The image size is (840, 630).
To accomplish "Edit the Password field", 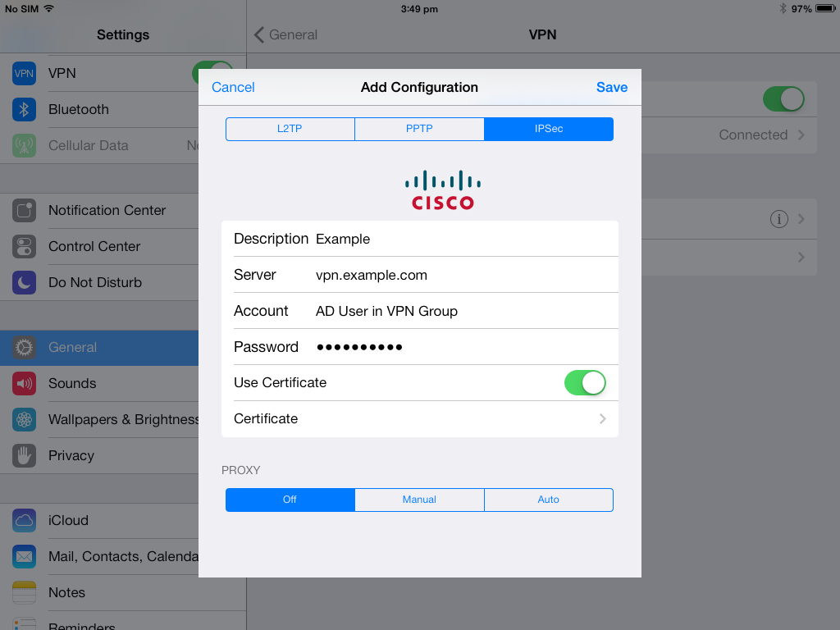I will (x=420, y=347).
